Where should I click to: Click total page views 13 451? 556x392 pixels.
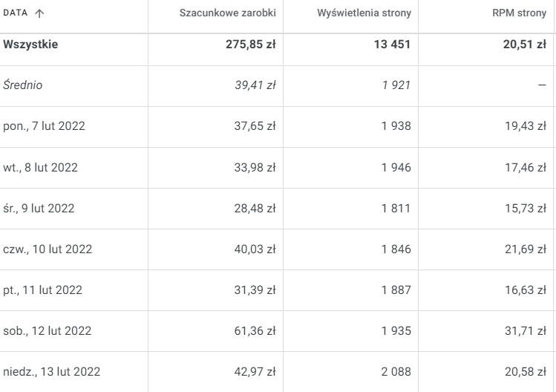click(x=389, y=45)
